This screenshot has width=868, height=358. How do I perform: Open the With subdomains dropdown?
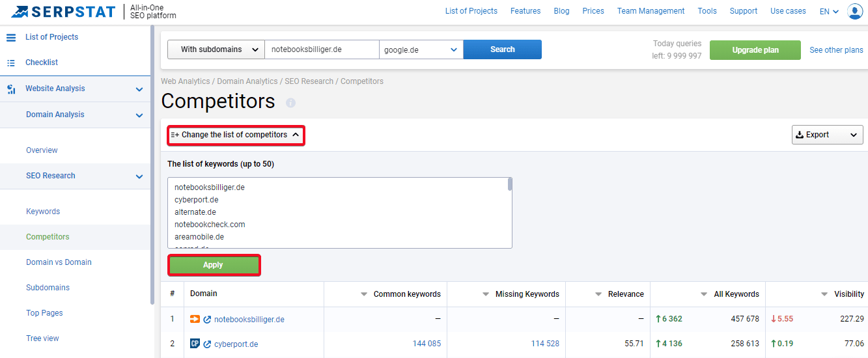[x=216, y=49]
